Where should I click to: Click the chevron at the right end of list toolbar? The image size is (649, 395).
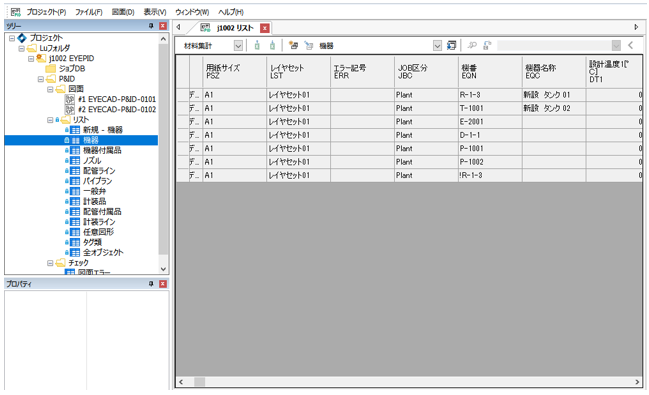point(630,45)
